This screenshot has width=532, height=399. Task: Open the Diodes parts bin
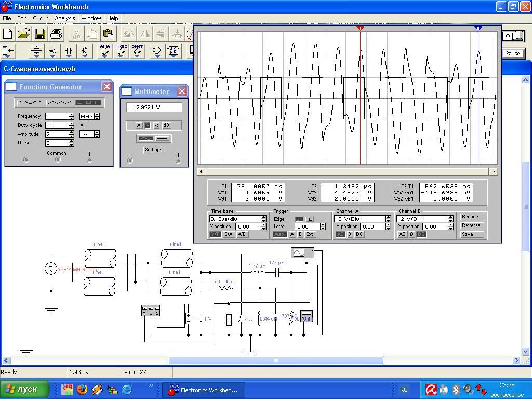69,51
